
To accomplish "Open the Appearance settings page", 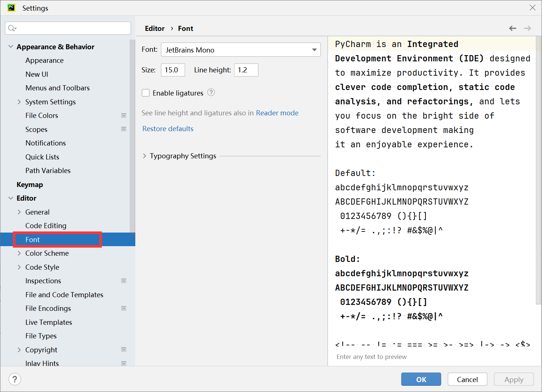I will (44, 60).
